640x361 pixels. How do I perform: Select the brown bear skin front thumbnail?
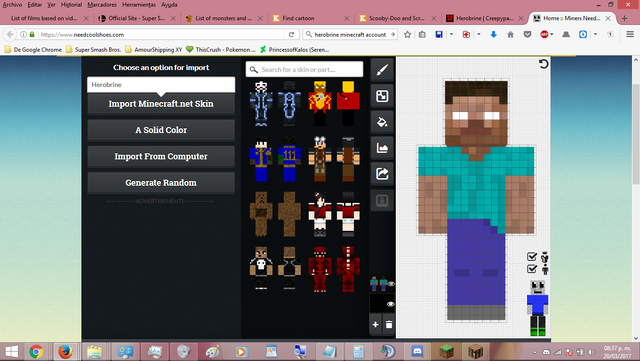pos(261,214)
